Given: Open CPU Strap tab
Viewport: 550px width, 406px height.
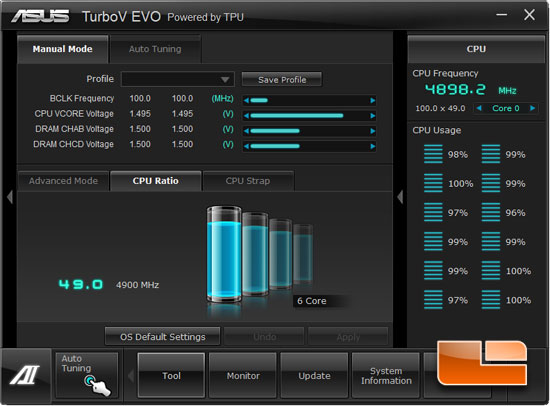Looking at the screenshot, I should point(248,181).
